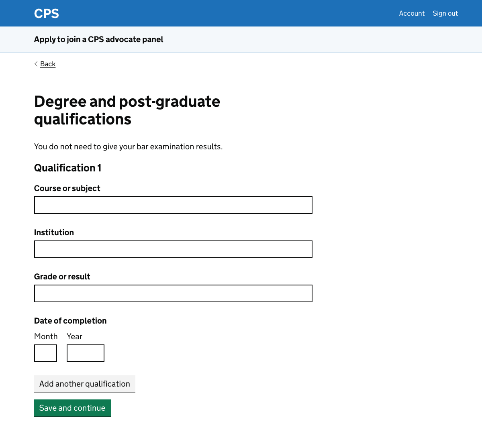Click the Apply to join a CPS advocate panel heading
This screenshot has height=448, width=482.
(98, 39)
